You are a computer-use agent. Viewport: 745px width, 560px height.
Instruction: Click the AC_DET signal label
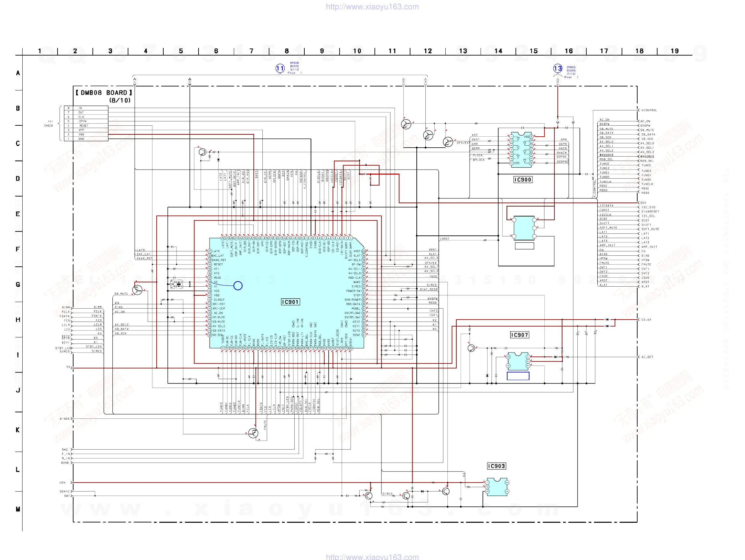[647, 357]
